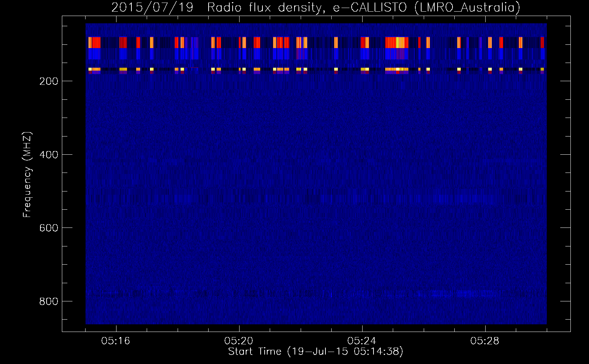Click the '800' frequency tick label

(x=48, y=301)
